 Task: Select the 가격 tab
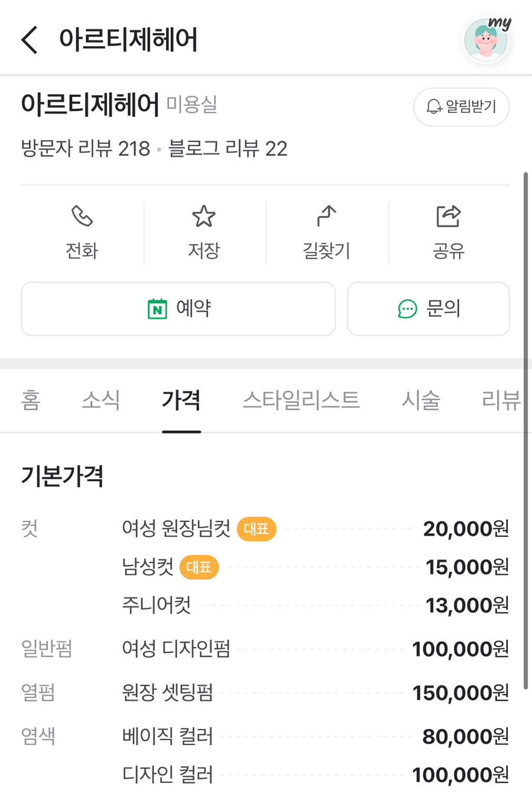tap(181, 400)
